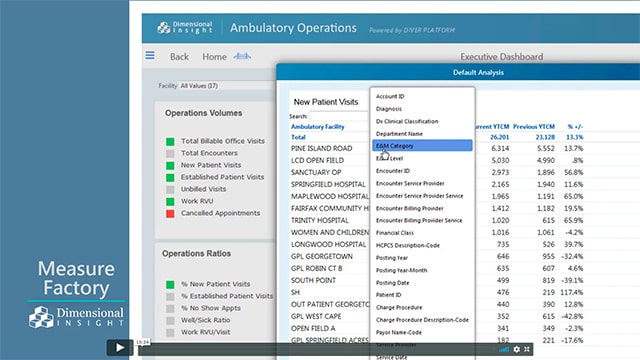The height and width of the screenshot is (360, 640).
Task: Choose Charge Procedure entry
Action: point(399,307)
